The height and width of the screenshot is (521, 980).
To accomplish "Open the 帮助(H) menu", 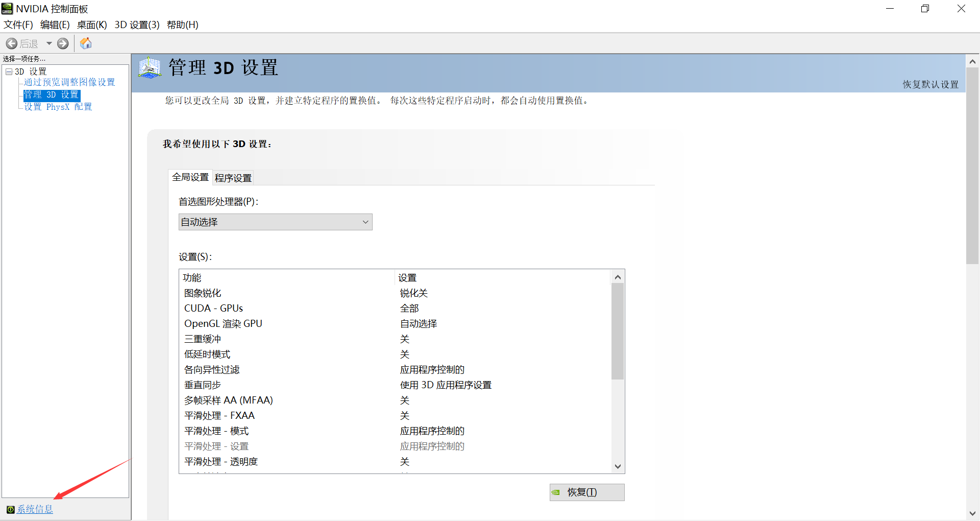I will coord(182,25).
